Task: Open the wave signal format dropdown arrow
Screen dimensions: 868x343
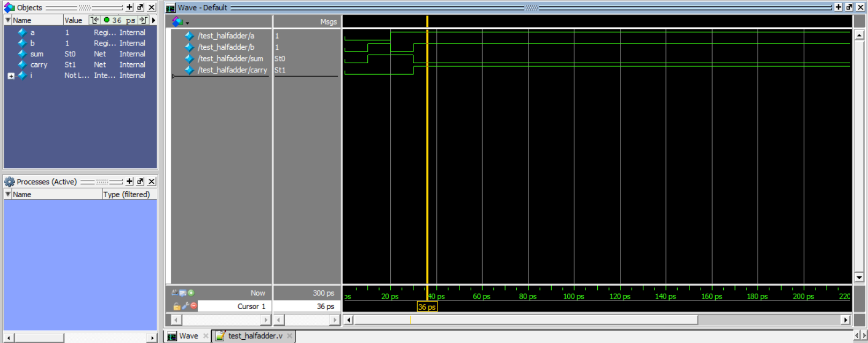Action: [188, 23]
